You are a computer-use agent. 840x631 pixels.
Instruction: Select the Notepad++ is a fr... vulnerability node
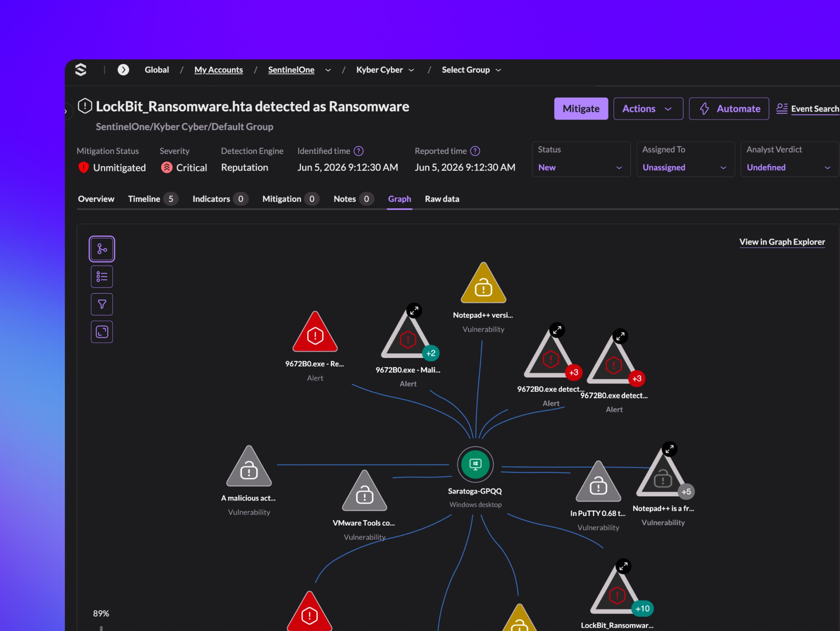pyautogui.click(x=661, y=474)
